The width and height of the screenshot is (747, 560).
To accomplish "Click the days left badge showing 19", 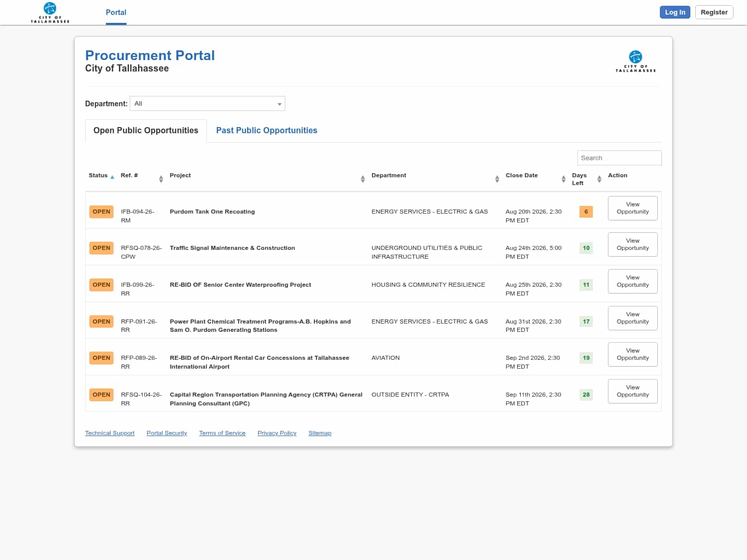I will point(586,358).
